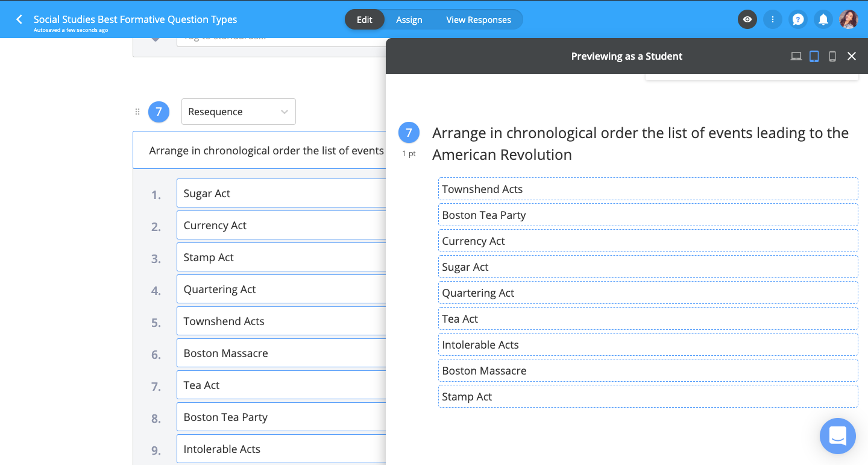This screenshot has height=465, width=868.
Task: Select the Stamp Act preview item
Action: click(647, 396)
